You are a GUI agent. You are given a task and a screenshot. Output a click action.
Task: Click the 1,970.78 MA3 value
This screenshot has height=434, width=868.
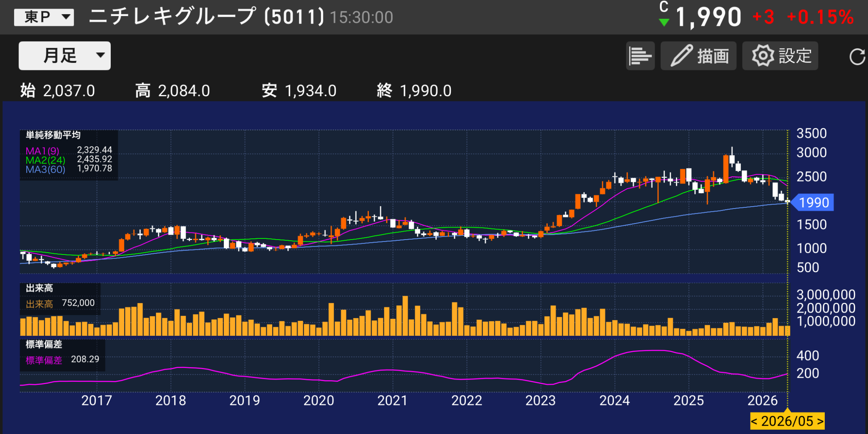click(94, 168)
